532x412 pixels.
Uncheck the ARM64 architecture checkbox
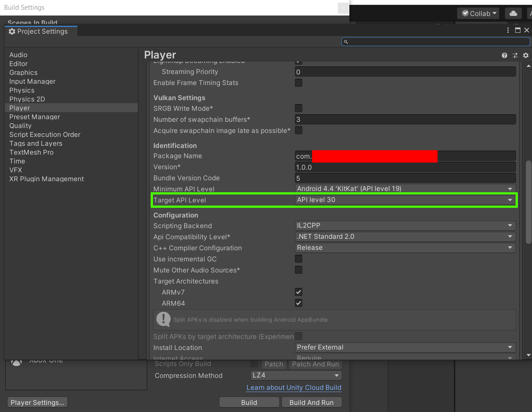pyautogui.click(x=299, y=303)
